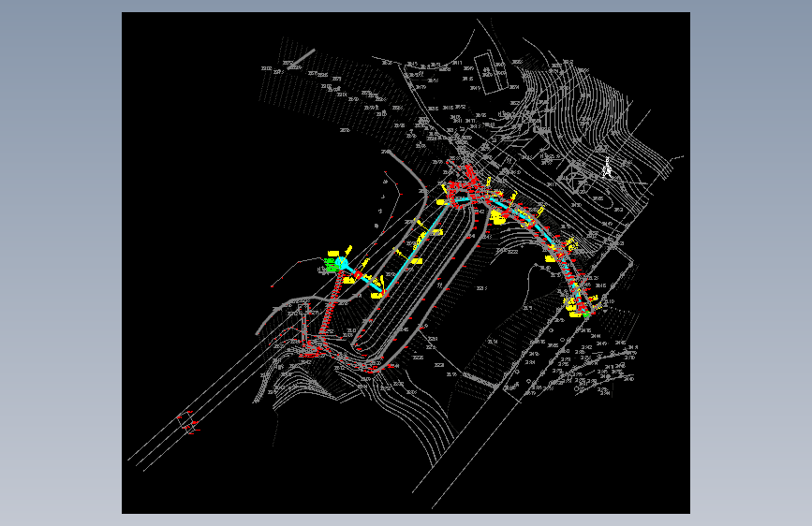Select the cyan circular node on the pipeline

341,262
